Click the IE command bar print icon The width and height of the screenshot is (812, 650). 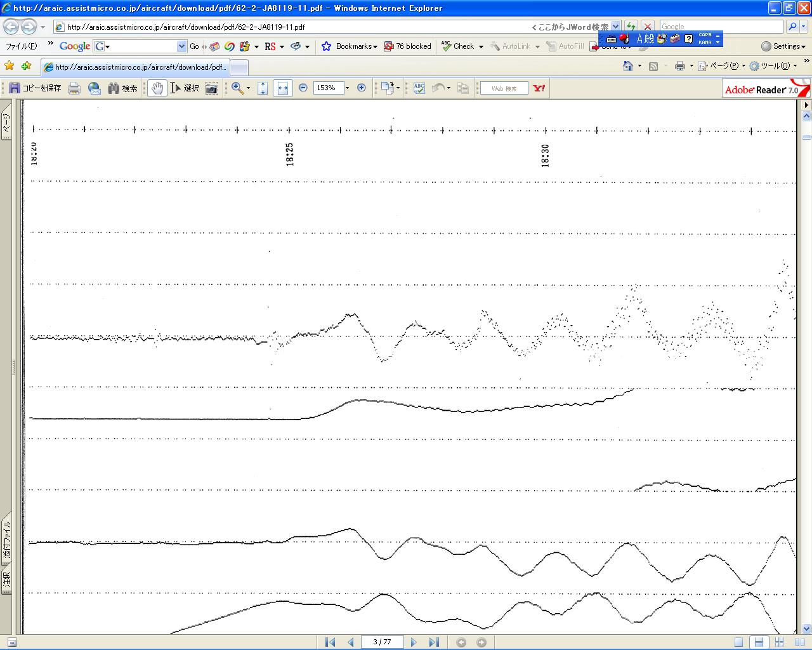pyautogui.click(x=680, y=66)
